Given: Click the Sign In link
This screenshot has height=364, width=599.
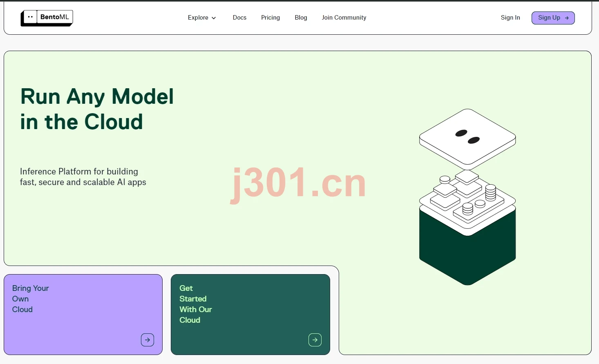Looking at the screenshot, I should pyautogui.click(x=510, y=18).
